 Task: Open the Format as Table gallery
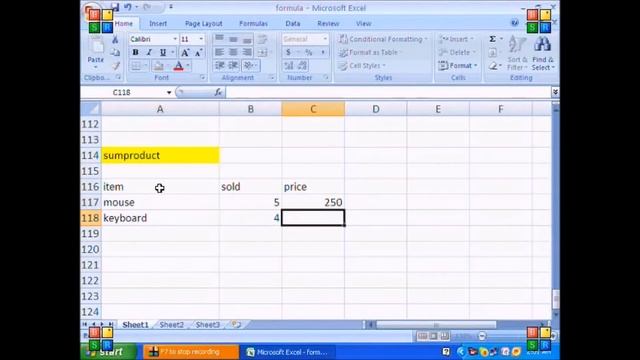pyautogui.click(x=370, y=52)
